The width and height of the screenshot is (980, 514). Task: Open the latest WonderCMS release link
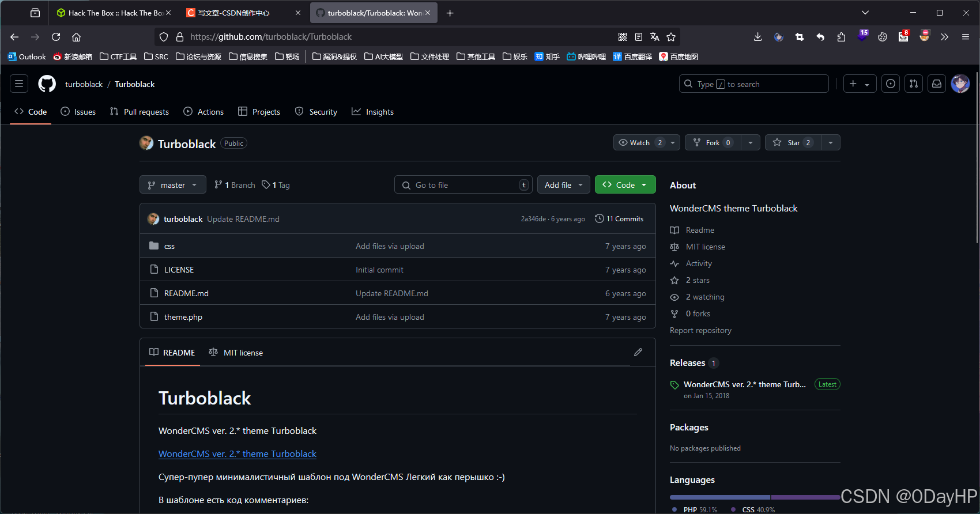(x=745, y=384)
